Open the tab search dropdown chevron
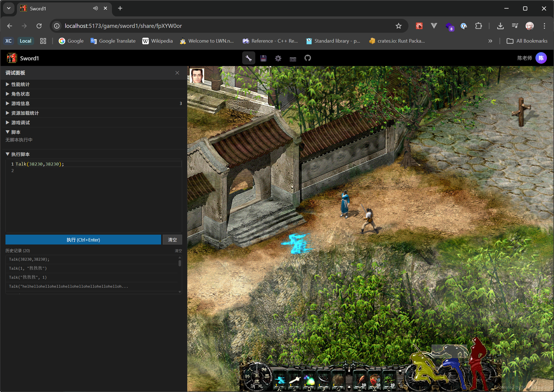Image resolution: width=554 pixels, height=392 pixels. [x=9, y=8]
